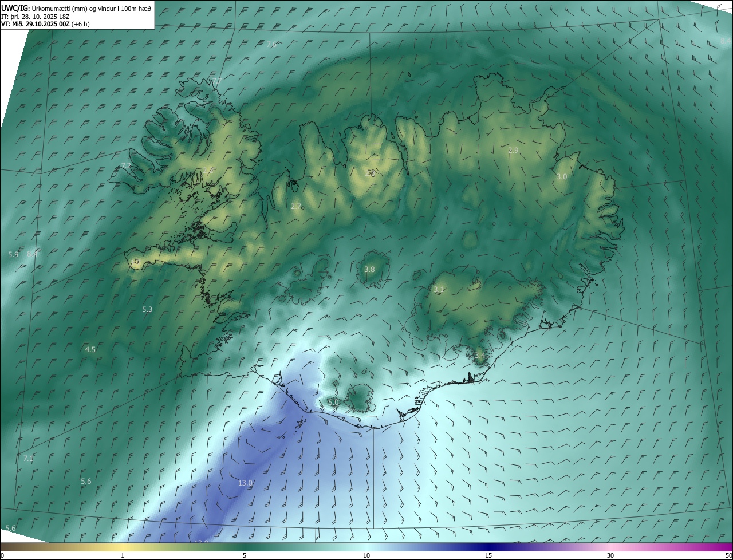
Task: Click the 7.6 precipitation value label
Action: click(271, 44)
